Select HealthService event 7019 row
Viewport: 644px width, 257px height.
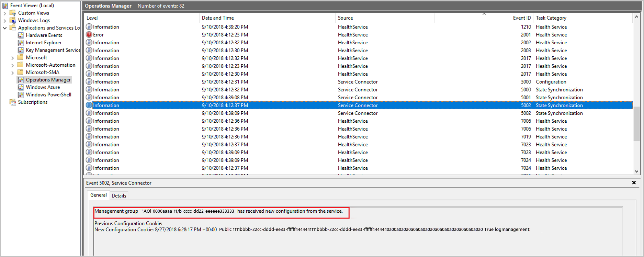[359, 137]
